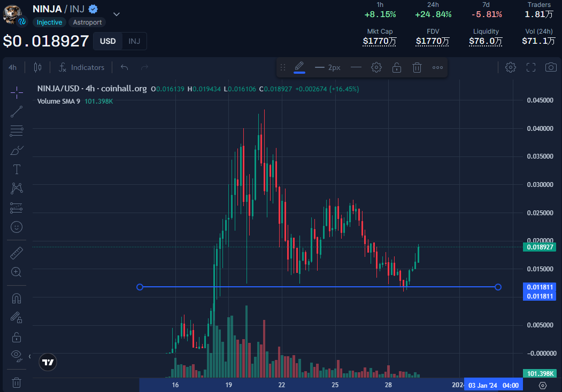
Task: Open the chart axis settings gear at bottom right
Action: [543, 385]
